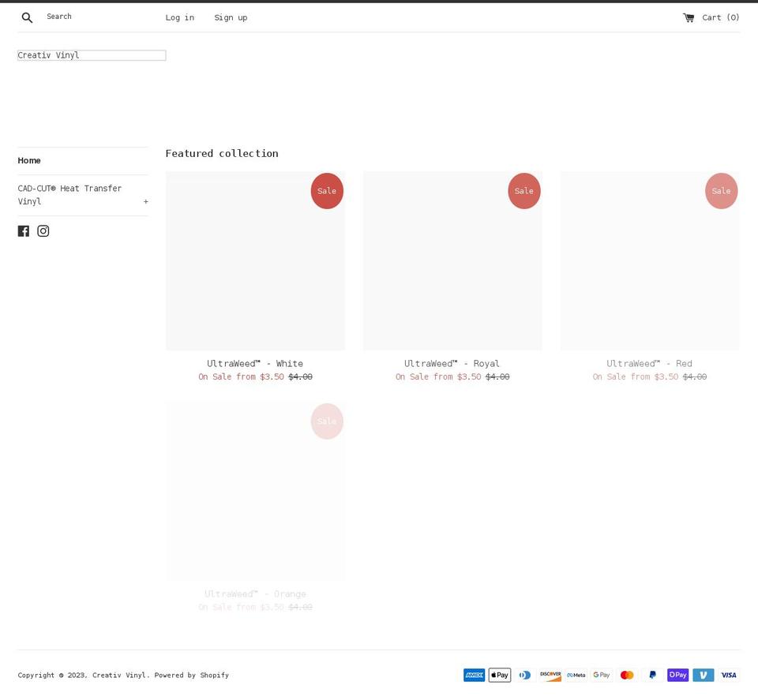Click the Shop Pay payment badge
This screenshot has height=700, width=758.
(677, 675)
